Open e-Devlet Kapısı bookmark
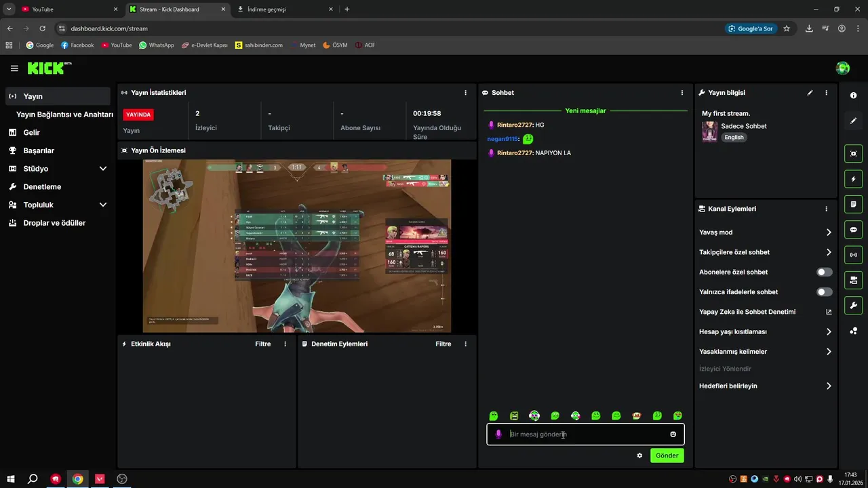Image resolution: width=868 pixels, height=488 pixels. [x=205, y=45]
